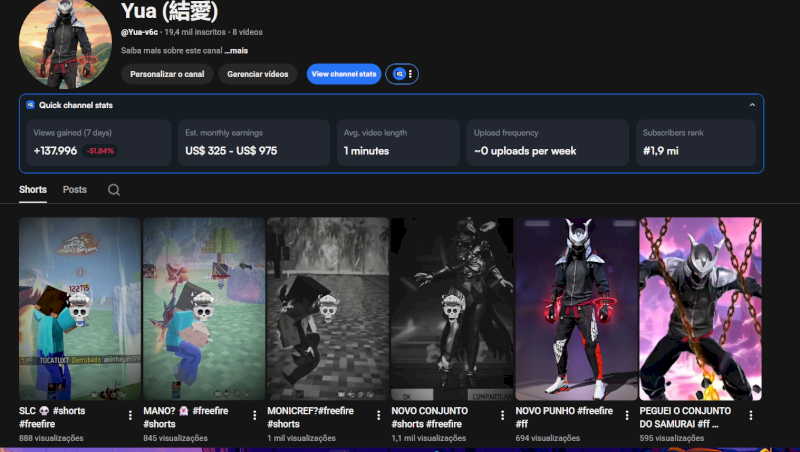Click the 888 visualizações text
The width and height of the screenshot is (800, 452).
pyautogui.click(x=51, y=438)
